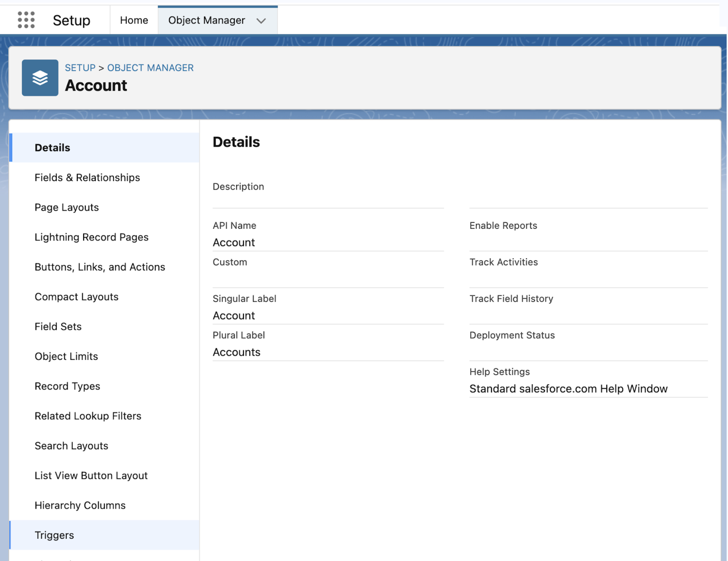This screenshot has height=561, width=728.
Task: Open Buttons, Links, and Actions
Action: (104, 267)
